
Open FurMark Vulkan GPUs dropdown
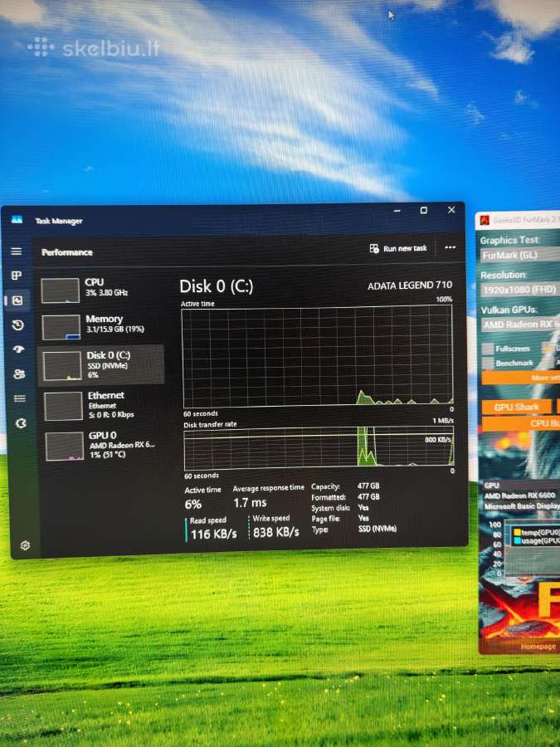pyautogui.click(x=520, y=325)
